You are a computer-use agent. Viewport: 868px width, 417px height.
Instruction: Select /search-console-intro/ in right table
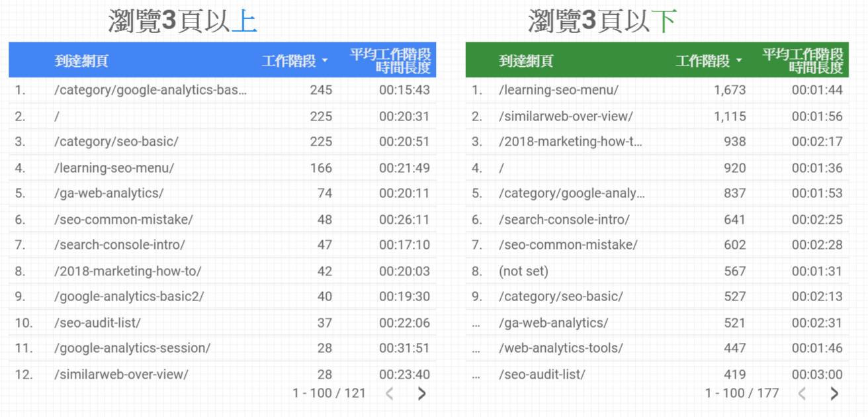(564, 220)
